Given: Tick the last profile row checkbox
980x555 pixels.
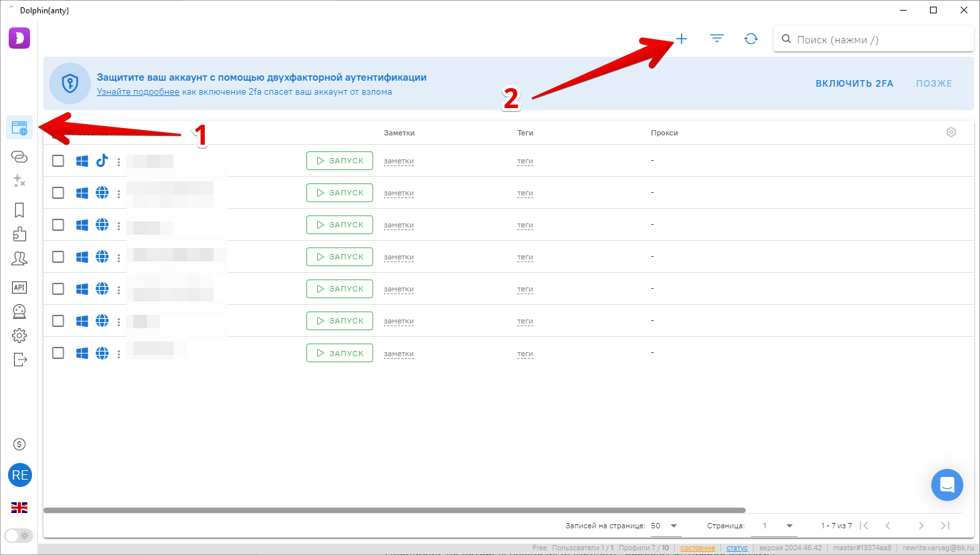Looking at the screenshot, I should pyautogui.click(x=58, y=353).
